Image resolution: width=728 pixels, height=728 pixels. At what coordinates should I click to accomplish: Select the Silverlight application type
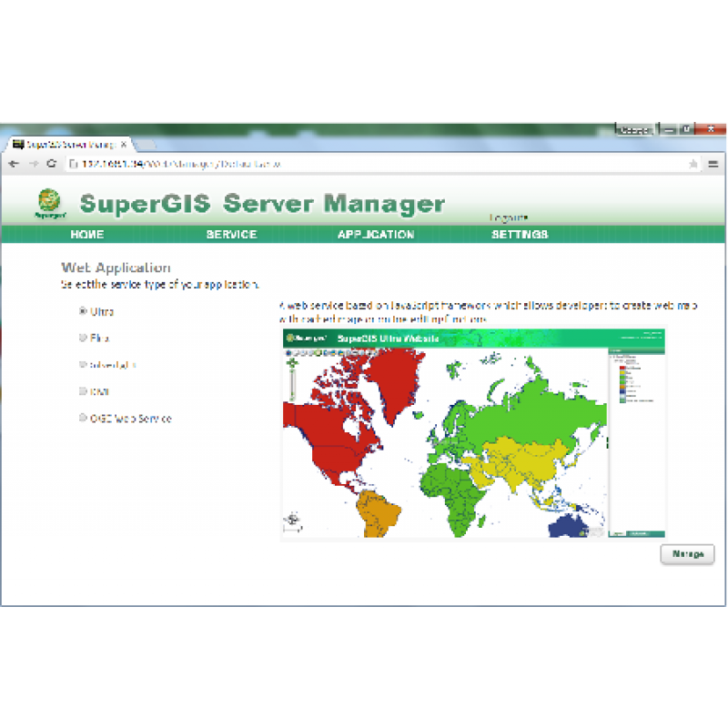tap(83, 364)
